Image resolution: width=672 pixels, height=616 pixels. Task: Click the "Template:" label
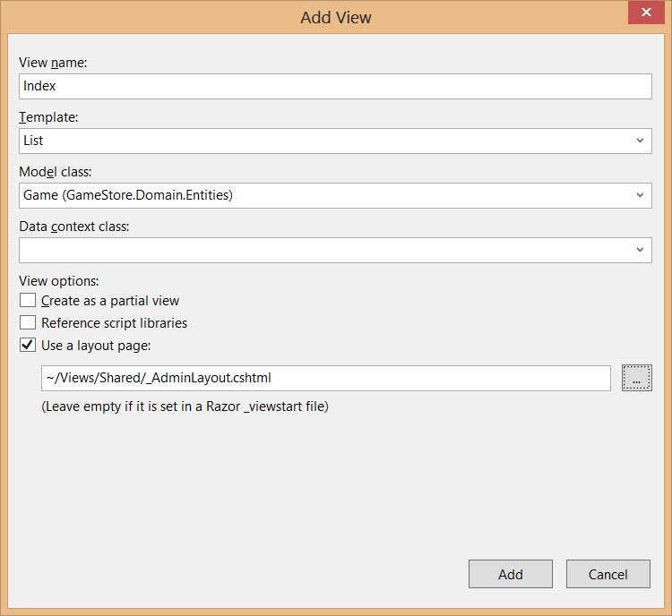point(48,117)
